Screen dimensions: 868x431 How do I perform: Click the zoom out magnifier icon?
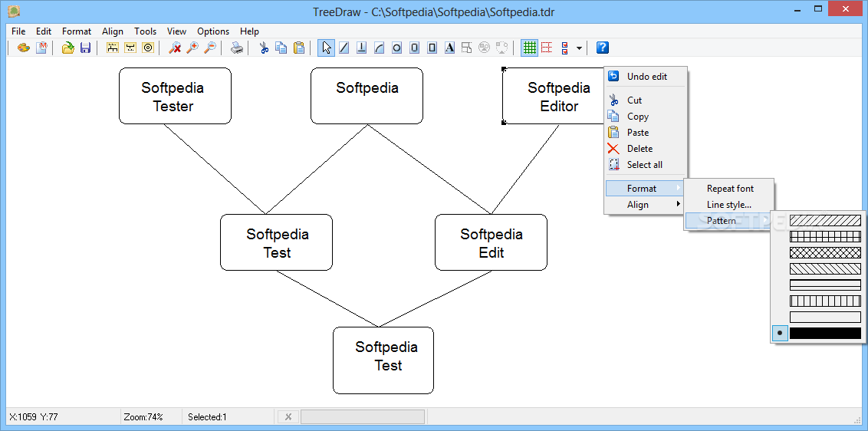click(210, 48)
